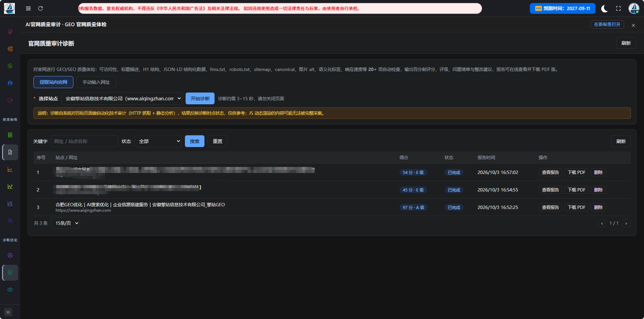
Task: Toggle dark mode with the moon icon
Action: [605, 8]
